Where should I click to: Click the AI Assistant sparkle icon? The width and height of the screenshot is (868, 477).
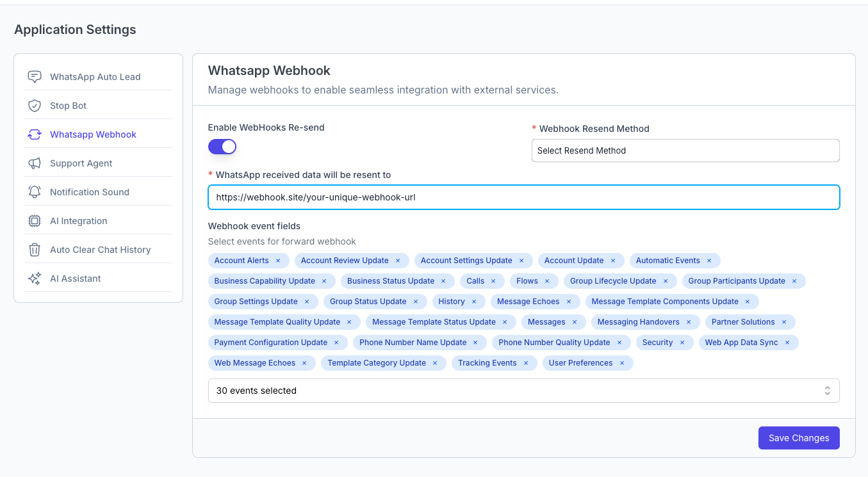coord(35,279)
